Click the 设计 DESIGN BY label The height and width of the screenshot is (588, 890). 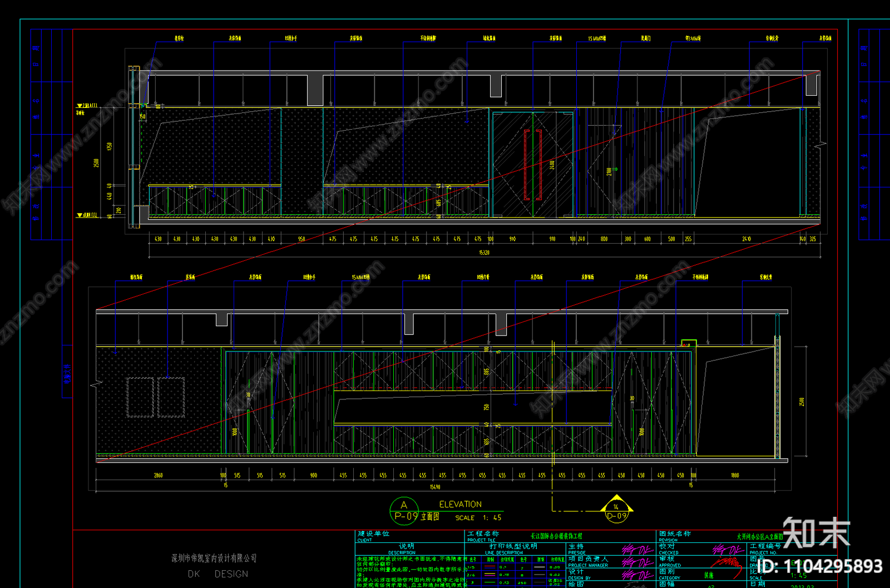pyautogui.click(x=579, y=575)
